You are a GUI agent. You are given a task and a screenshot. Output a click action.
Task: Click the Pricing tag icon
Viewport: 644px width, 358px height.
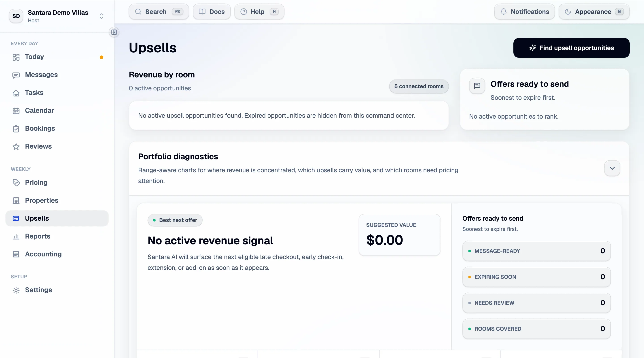tap(16, 183)
